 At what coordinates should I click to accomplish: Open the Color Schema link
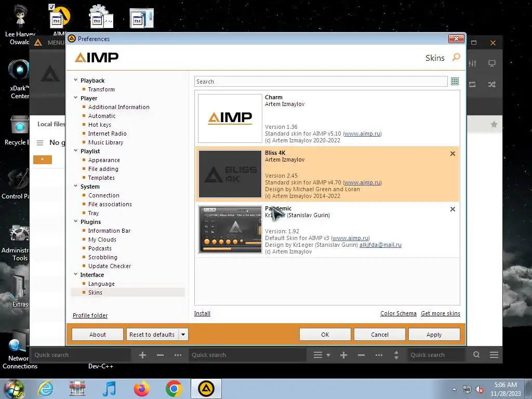[398, 313]
